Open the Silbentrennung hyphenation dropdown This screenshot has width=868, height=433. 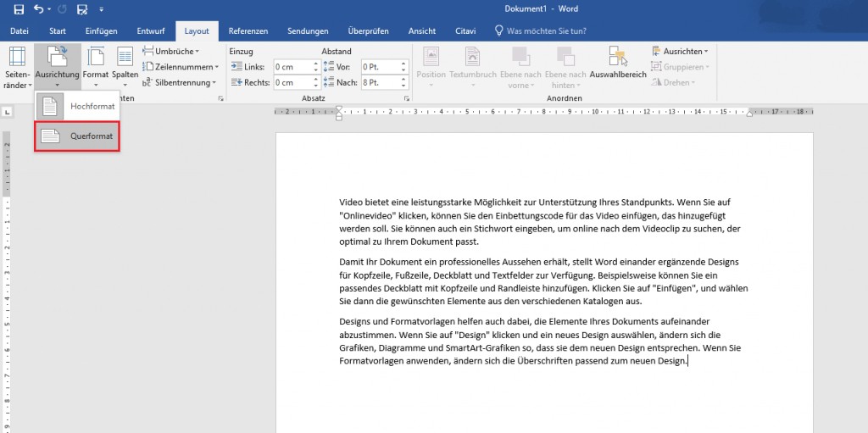click(x=180, y=82)
